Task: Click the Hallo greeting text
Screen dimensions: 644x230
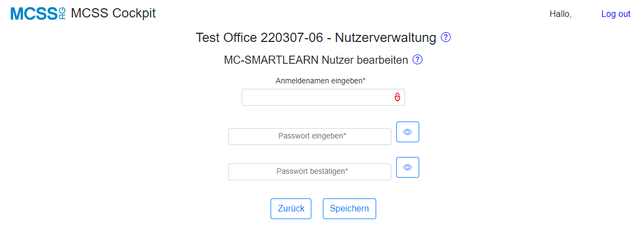Action: point(561,14)
